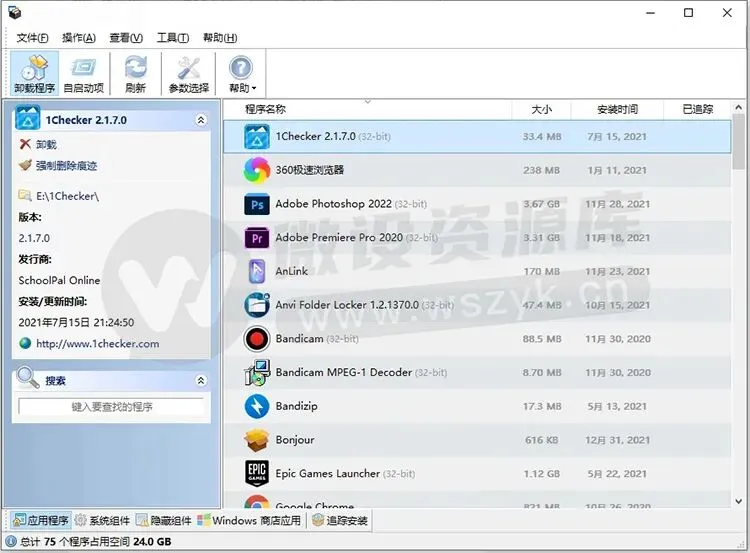Image resolution: width=750 pixels, height=553 pixels.
Task: Click the program search input field
Action: pyautogui.click(x=111, y=407)
